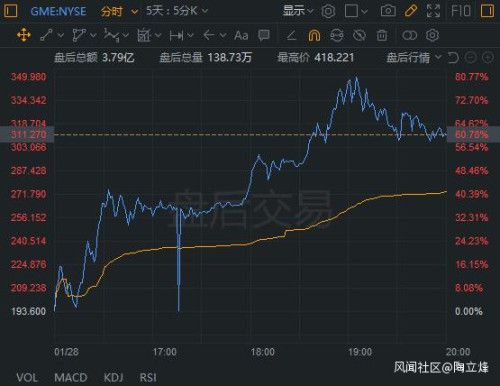
Task: Enter fullscreen chart mode
Action: [433, 11]
